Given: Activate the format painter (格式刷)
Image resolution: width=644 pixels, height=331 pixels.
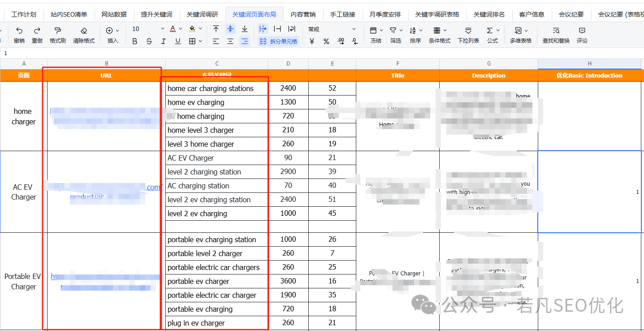Looking at the screenshot, I should click(x=57, y=35).
